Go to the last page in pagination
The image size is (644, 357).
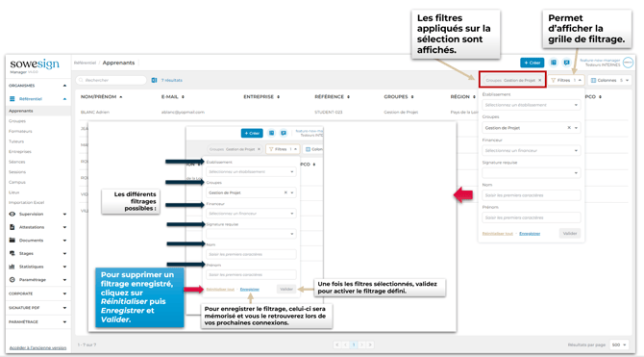coord(370,344)
